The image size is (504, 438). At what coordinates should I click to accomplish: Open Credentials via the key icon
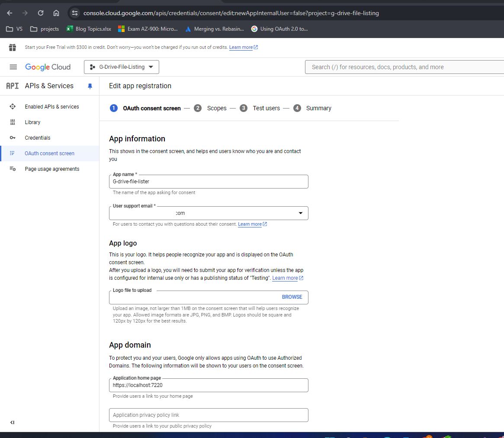pos(37,137)
